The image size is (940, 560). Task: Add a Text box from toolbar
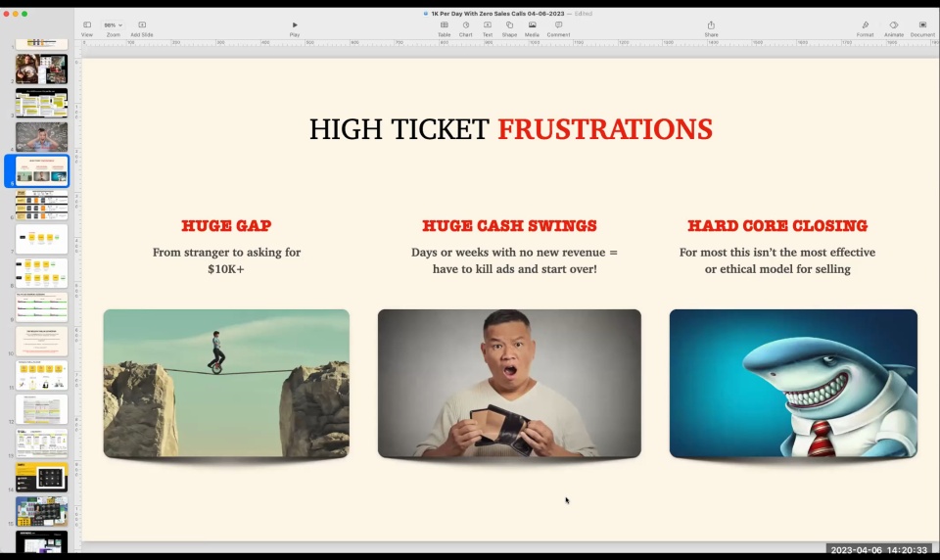[488, 28]
